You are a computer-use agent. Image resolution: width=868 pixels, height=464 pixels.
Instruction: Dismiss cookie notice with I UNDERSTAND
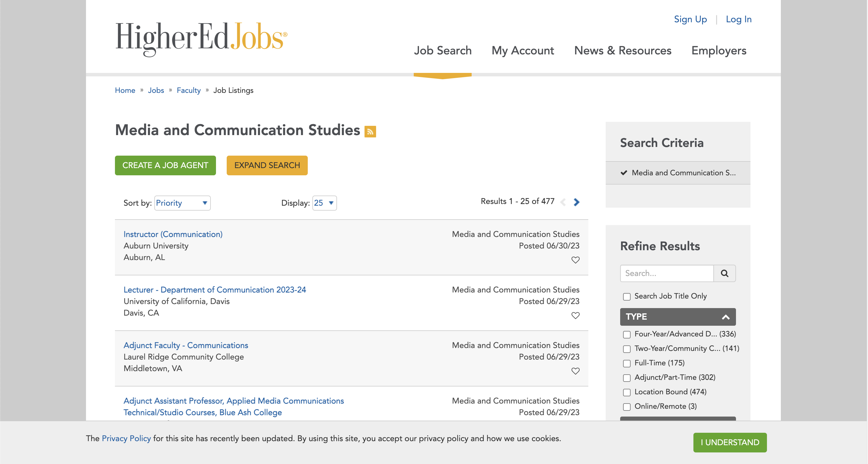[x=730, y=442]
